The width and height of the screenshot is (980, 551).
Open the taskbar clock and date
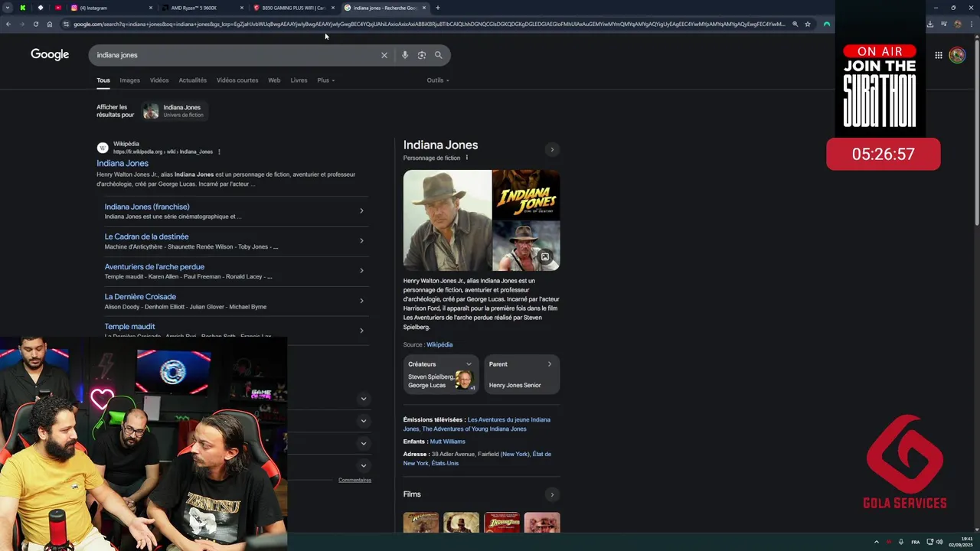tap(961, 542)
